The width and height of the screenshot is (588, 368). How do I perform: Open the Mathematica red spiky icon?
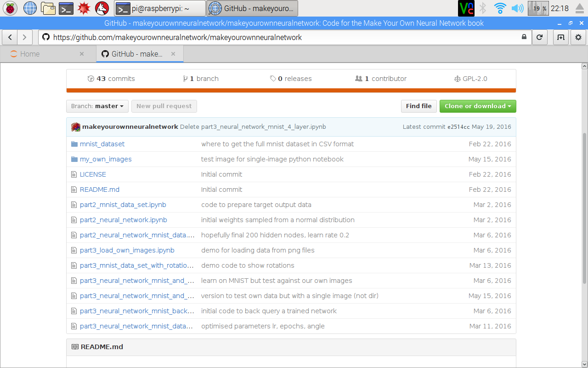84,8
